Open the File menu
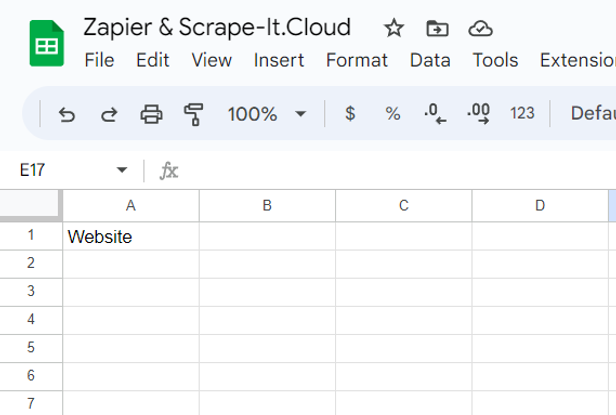The height and width of the screenshot is (415, 616). [x=99, y=60]
